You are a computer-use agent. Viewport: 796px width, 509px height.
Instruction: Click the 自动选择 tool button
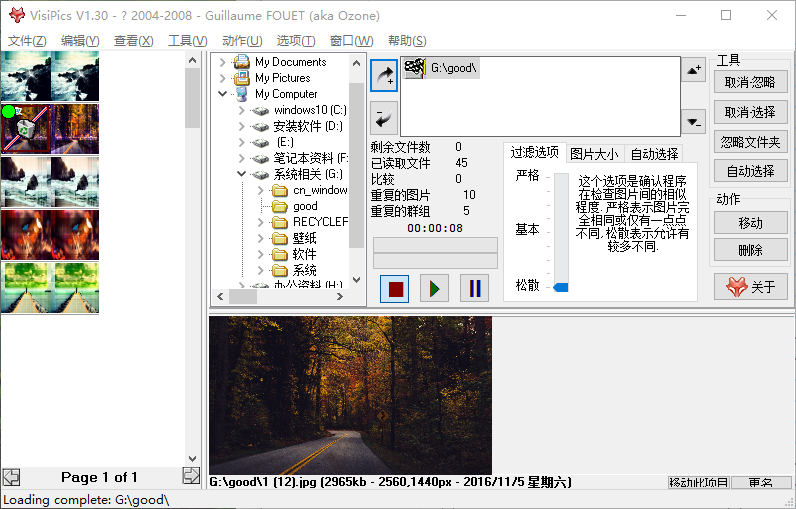coord(750,171)
